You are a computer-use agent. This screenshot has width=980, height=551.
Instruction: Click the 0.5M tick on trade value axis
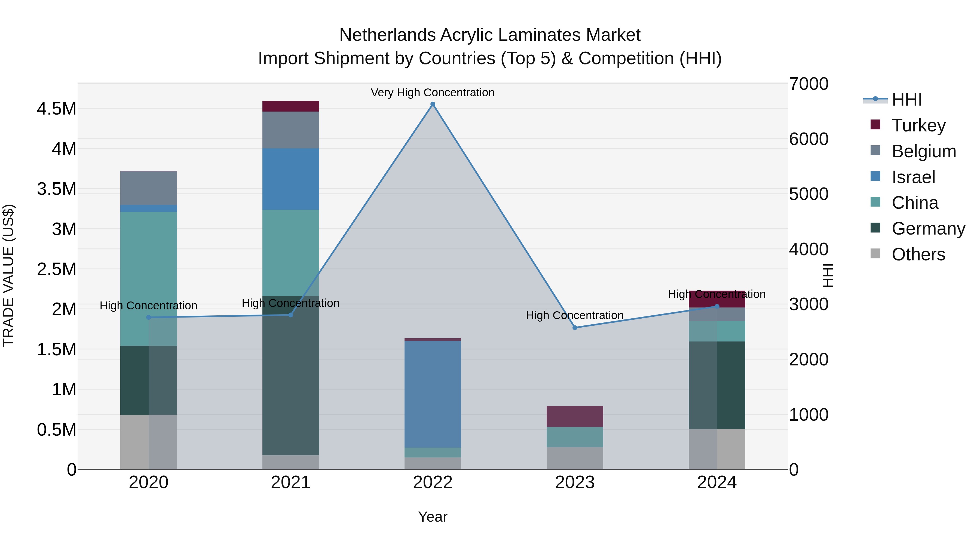click(56, 430)
